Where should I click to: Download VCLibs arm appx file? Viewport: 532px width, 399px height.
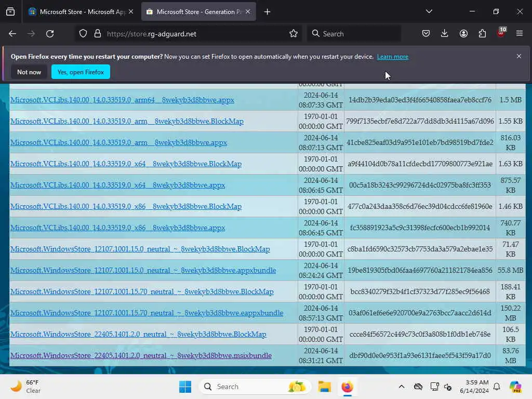click(118, 142)
